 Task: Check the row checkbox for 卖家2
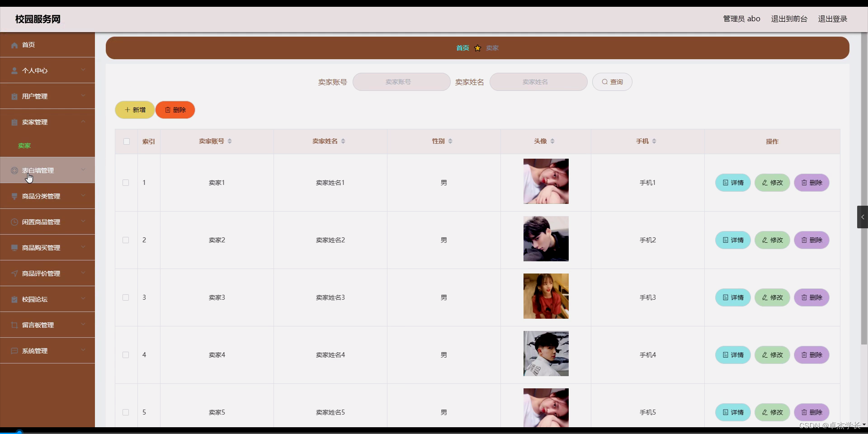pyautogui.click(x=125, y=240)
